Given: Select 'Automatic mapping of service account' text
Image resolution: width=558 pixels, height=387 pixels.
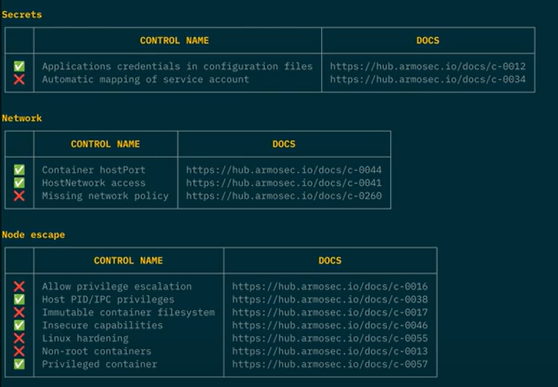Looking at the screenshot, I should [146, 79].
